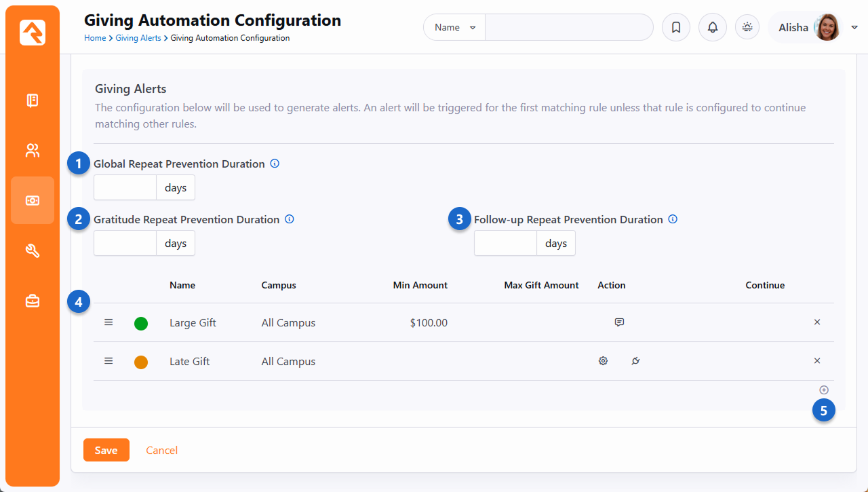868x492 pixels.
Task: Expand the Name search type dropdown
Action: pyautogui.click(x=454, y=28)
